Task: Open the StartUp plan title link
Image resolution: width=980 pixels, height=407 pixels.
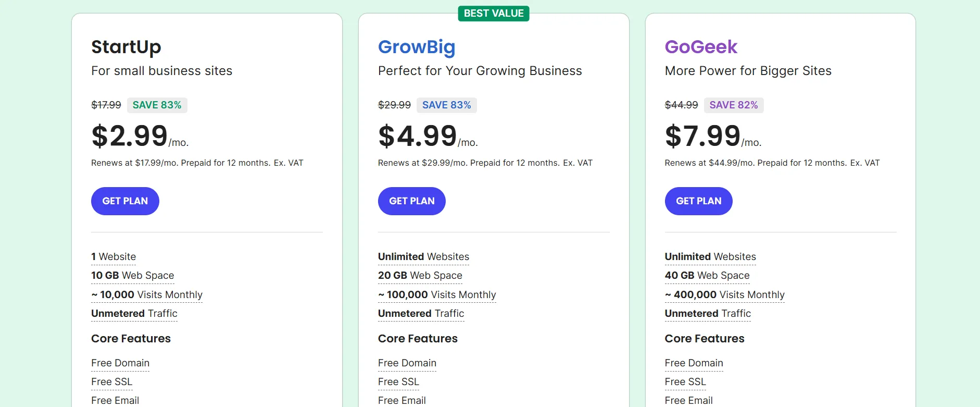Action: [125, 47]
